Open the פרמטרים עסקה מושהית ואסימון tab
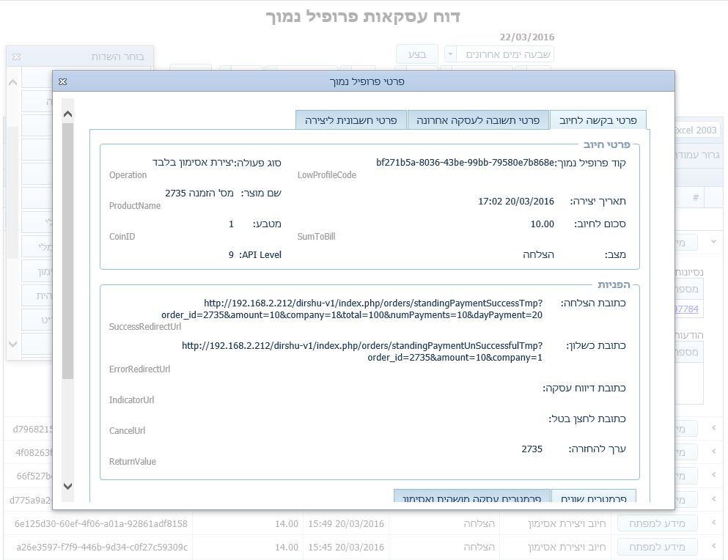Image resolution: width=728 pixels, height=560 pixels. (x=470, y=498)
